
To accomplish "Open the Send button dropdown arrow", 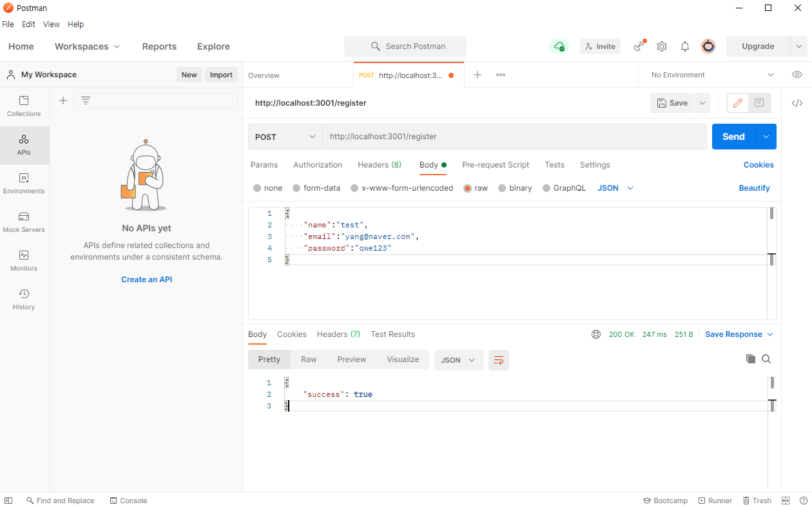I will click(x=766, y=137).
